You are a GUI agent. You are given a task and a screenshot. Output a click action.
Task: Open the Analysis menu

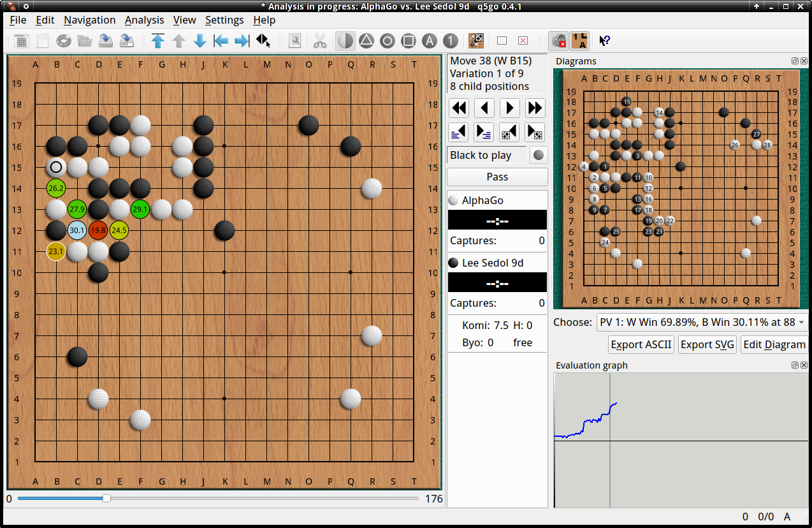(144, 20)
